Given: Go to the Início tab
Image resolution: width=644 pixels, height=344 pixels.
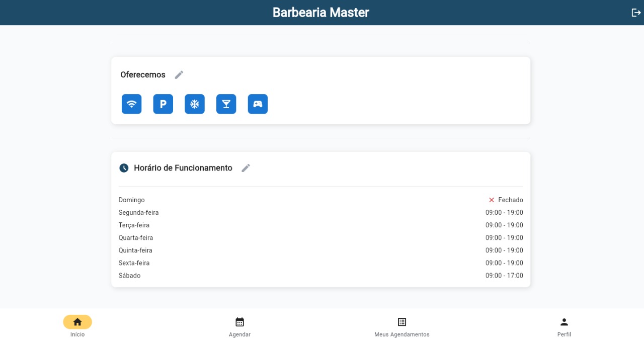Looking at the screenshot, I should point(77,326).
